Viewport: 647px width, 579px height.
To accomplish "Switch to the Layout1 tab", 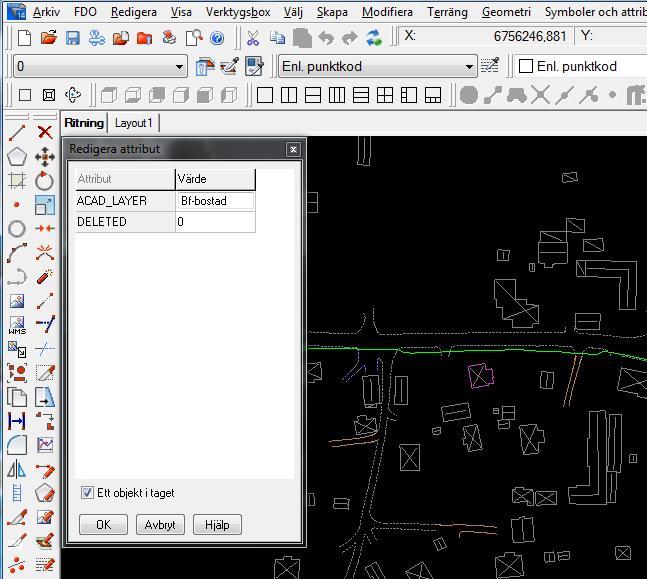I will [133, 123].
